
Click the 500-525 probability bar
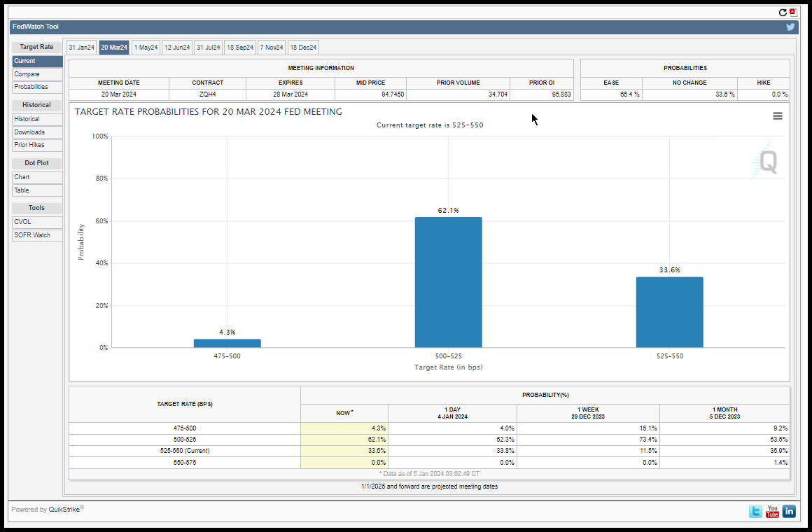(449, 282)
